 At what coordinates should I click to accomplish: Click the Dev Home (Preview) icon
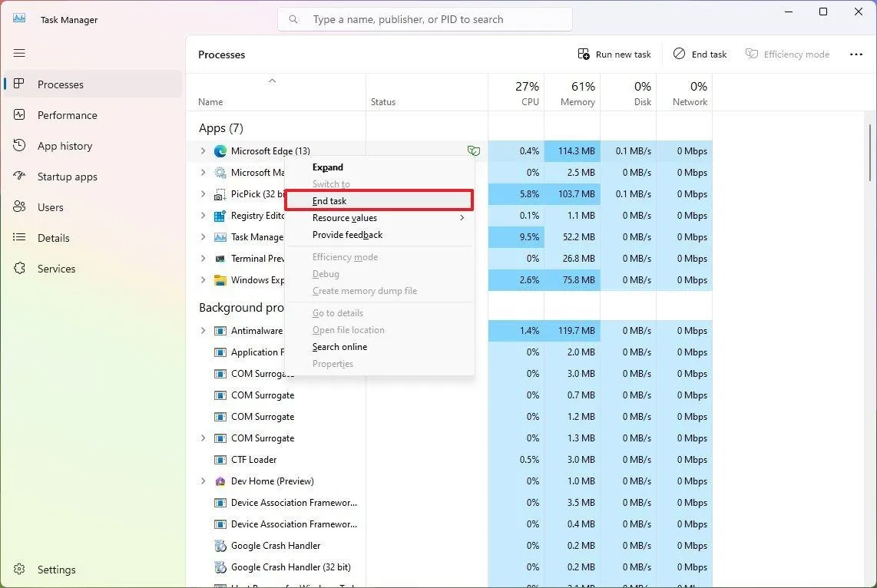point(220,481)
